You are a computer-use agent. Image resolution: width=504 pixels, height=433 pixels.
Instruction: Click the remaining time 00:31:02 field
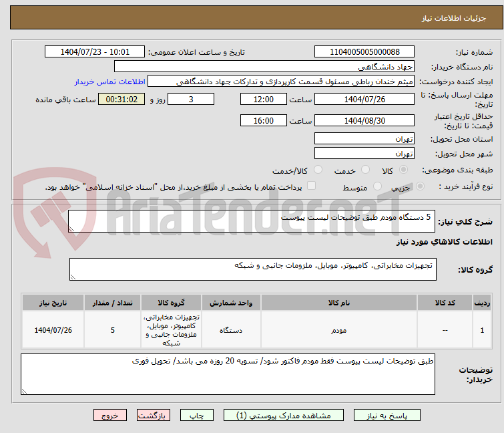[x=121, y=99]
